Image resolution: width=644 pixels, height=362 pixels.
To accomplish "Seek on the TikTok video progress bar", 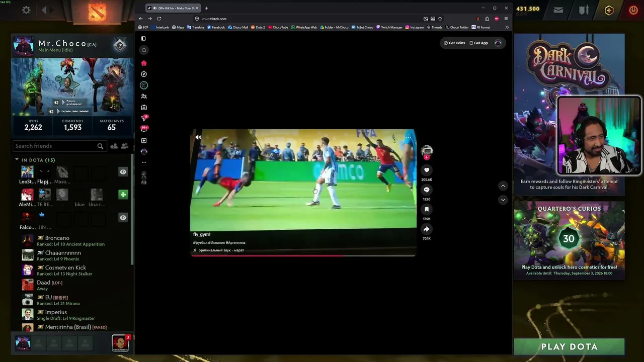I will (303, 255).
